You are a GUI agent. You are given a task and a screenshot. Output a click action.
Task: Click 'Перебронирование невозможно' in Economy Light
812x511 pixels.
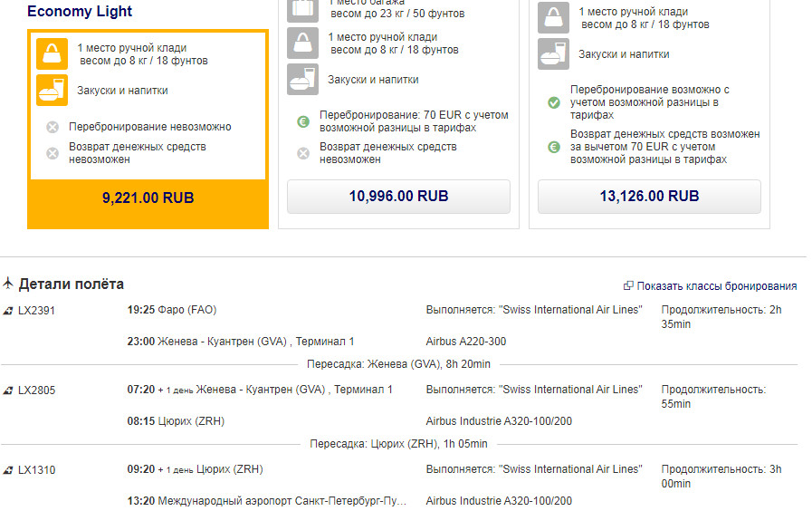pos(150,127)
